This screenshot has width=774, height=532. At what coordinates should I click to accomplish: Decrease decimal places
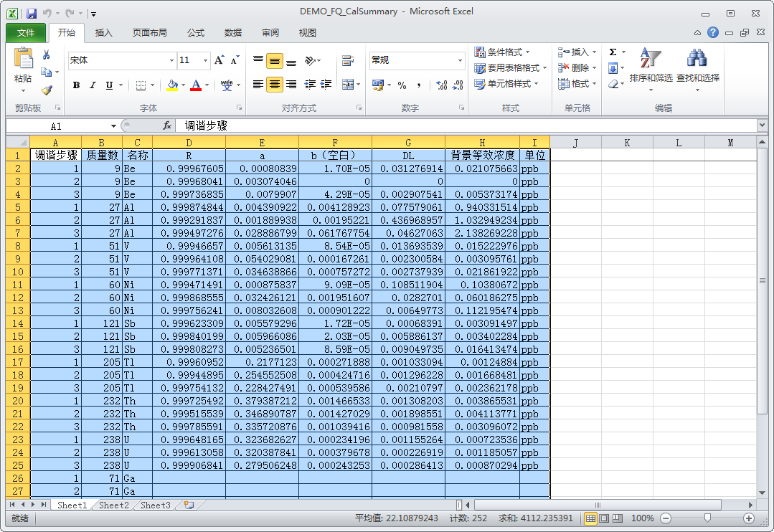tap(458, 85)
